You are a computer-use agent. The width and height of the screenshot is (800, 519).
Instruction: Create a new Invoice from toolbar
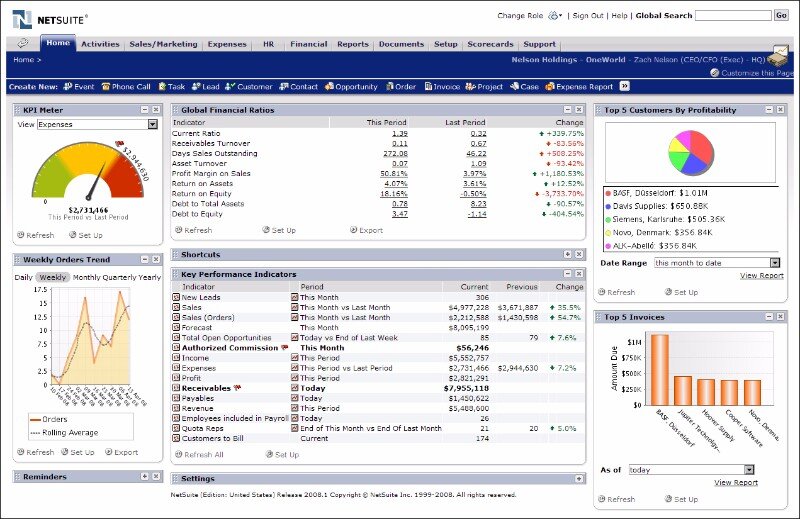click(x=427, y=87)
